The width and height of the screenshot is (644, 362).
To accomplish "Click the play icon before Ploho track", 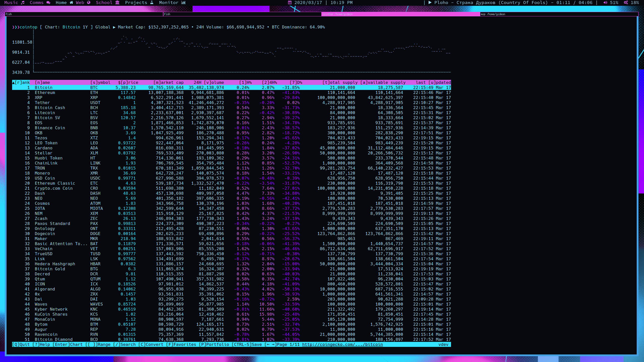I will click(x=430, y=3).
